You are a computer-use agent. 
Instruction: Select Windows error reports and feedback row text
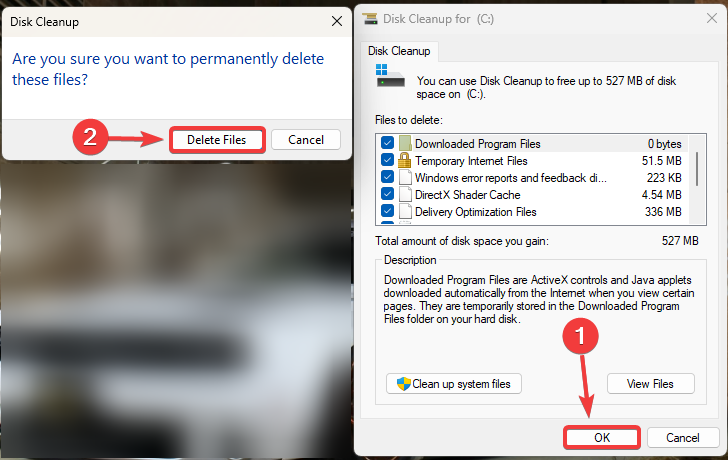coord(510,178)
